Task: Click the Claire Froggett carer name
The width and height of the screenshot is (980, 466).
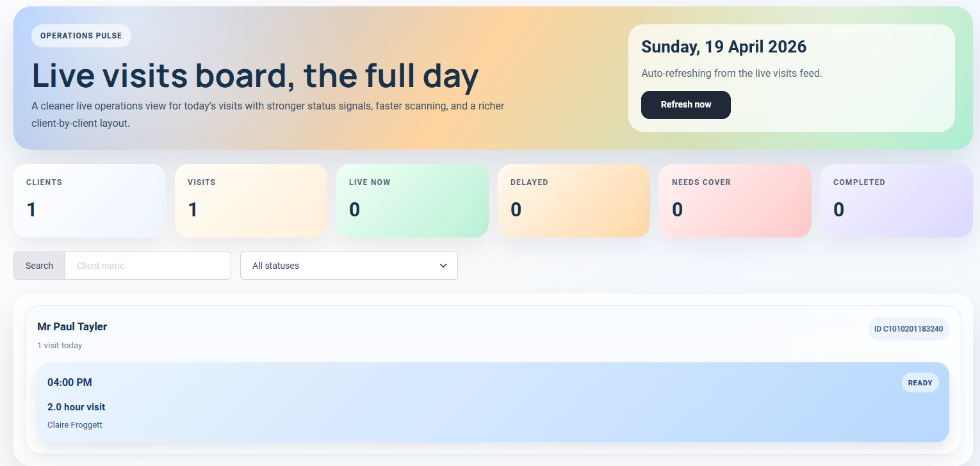Action: coord(74,424)
